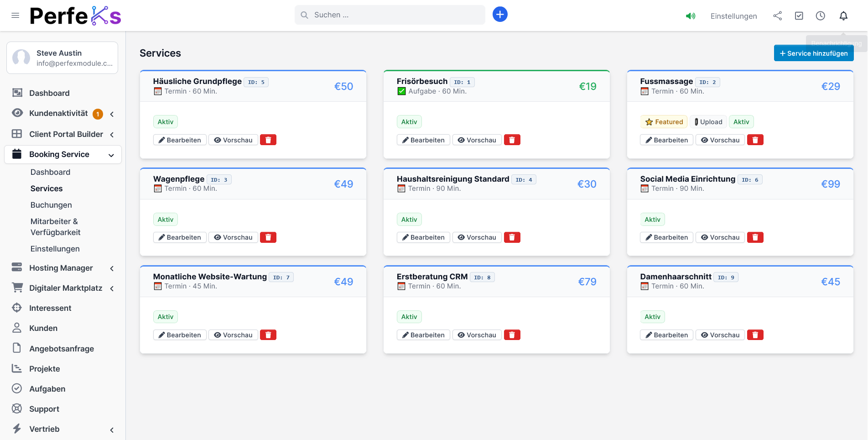The image size is (868, 440).
Task: Preview the Fussmassage service via Vorschau
Action: (720, 140)
